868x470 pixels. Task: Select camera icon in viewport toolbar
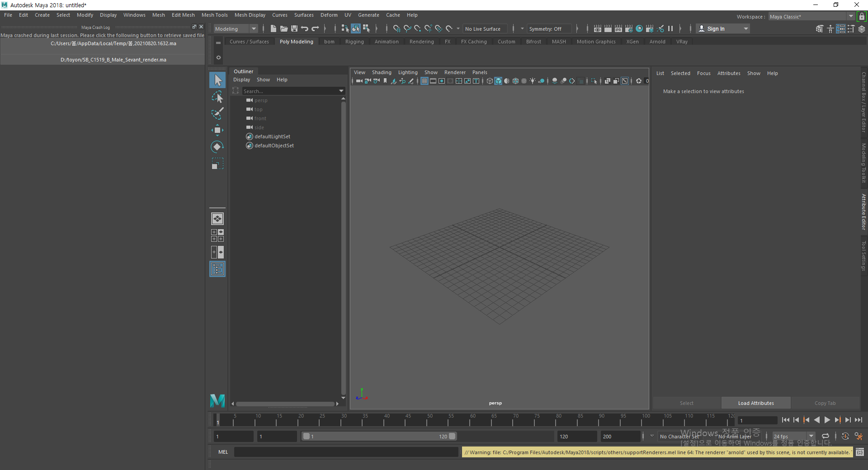click(359, 81)
